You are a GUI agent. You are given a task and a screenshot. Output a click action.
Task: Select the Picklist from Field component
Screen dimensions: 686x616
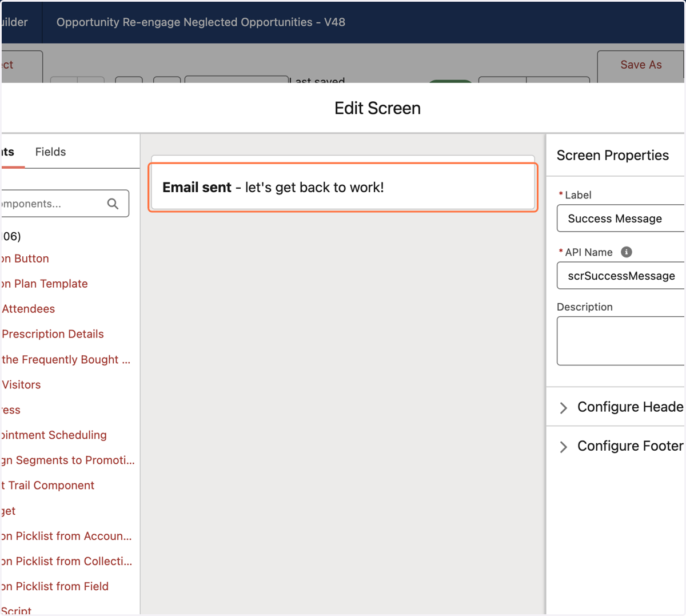(55, 586)
